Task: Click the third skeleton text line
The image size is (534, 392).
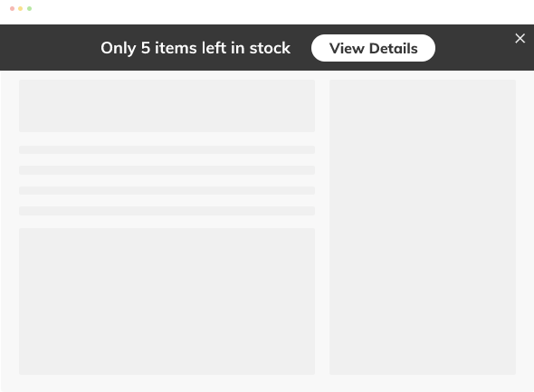Action: tap(167, 190)
